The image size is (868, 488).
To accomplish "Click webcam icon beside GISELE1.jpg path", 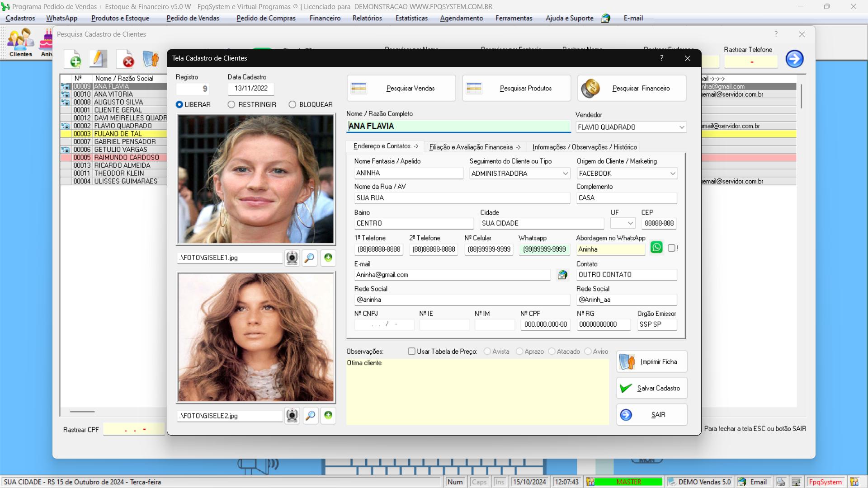I will pyautogui.click(x=292, y=258).
